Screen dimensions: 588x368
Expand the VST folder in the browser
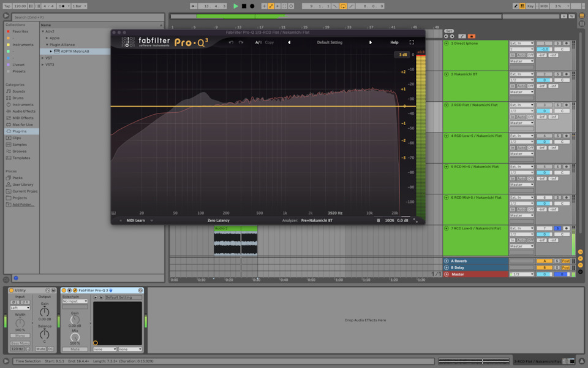[x=43, y=58]
